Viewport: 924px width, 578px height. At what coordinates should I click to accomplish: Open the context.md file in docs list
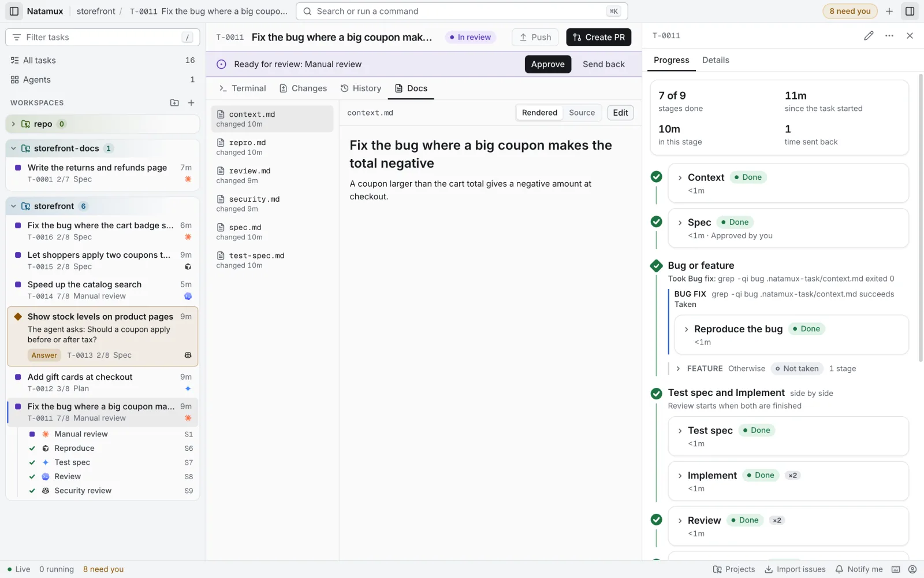click(272, 118)
